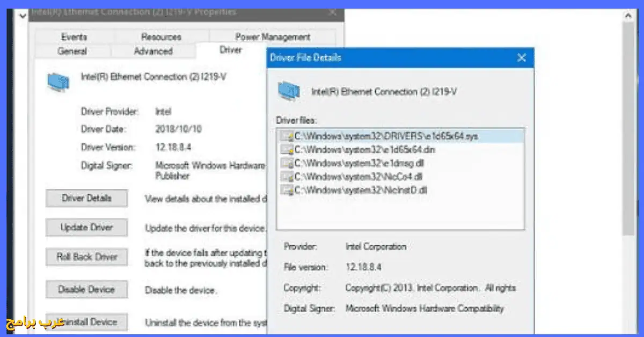Click network adapter icon in Properties window
Screen dimensions: 644x337
(57, 81)
